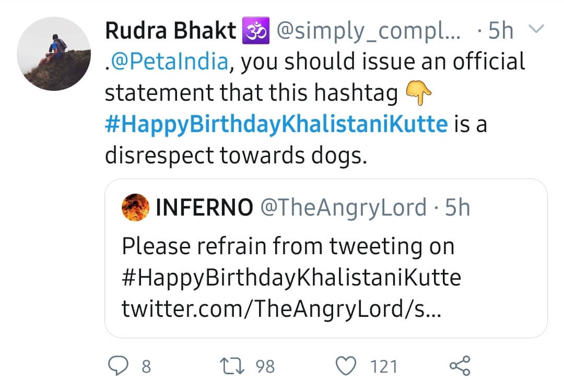
Task: Click the INFERNO name in quoted tweet
Action: (x=204, y=208)
